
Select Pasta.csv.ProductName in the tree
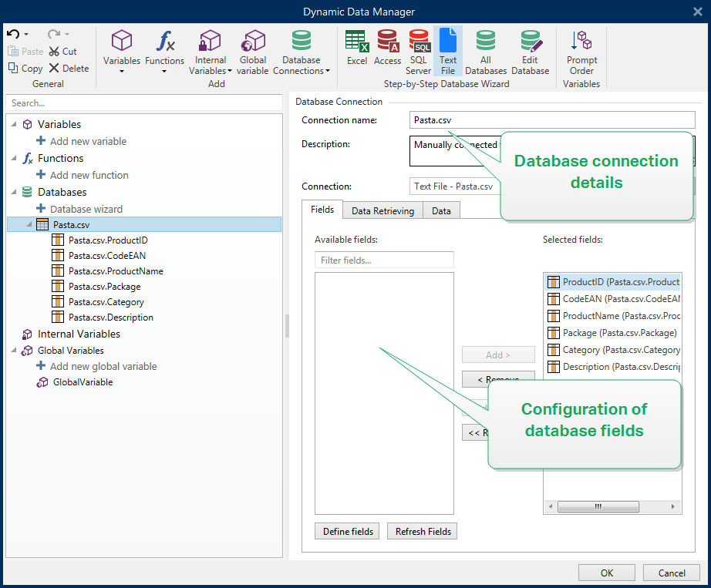pyautogui.click(x=115, y=270)
